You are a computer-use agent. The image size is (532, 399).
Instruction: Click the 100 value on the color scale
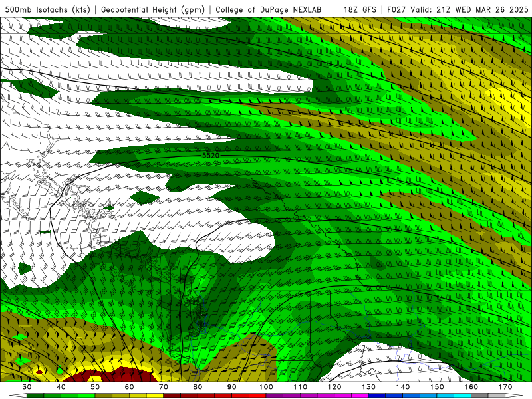[x=266, y=387]
